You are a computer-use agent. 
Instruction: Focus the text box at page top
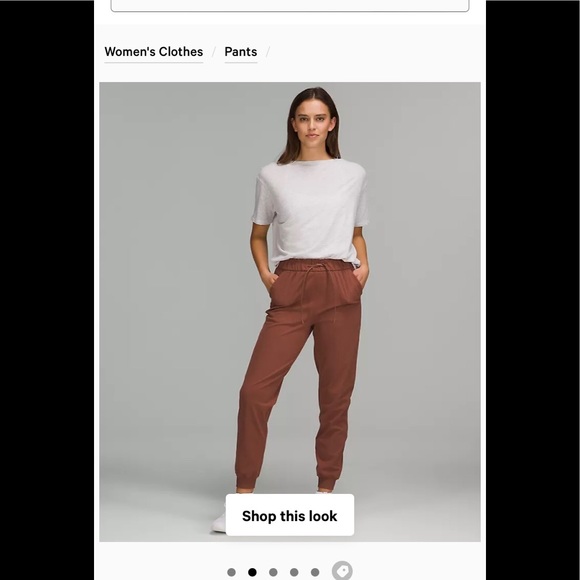290,6
